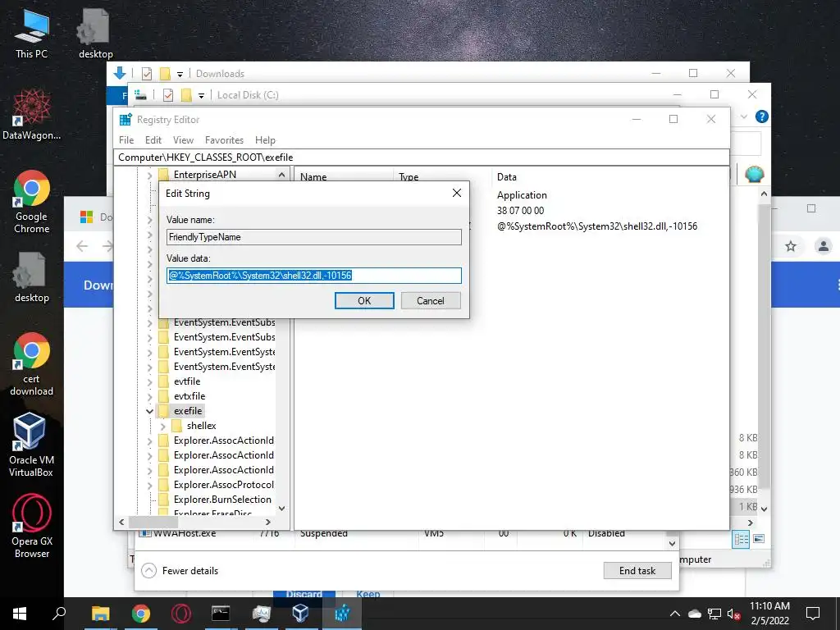Click the Value name field FriendlyTypeName

314,237
